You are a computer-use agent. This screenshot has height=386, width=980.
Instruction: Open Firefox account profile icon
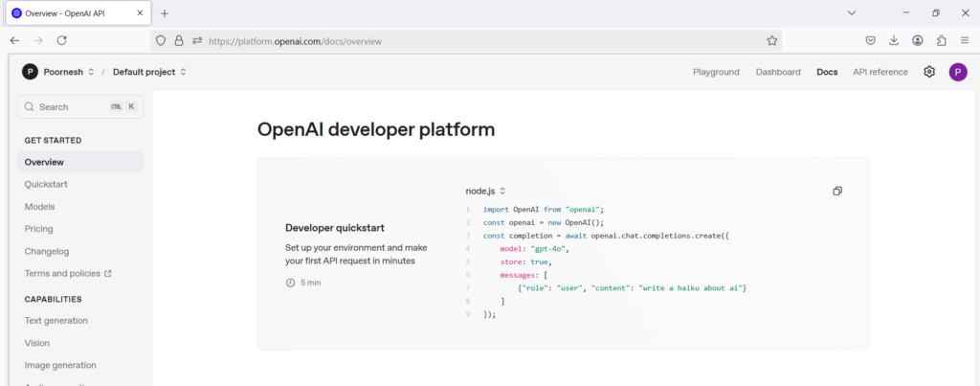(x=918, y=40)
